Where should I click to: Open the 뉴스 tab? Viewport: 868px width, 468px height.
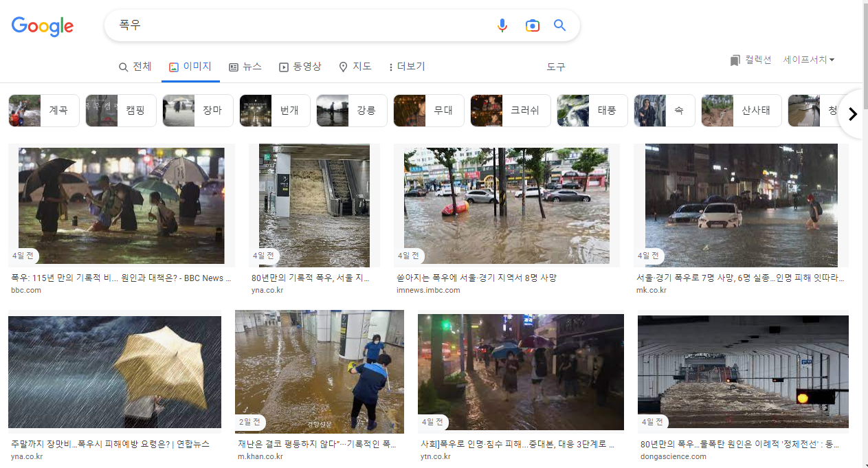click(x=245, y=67)
